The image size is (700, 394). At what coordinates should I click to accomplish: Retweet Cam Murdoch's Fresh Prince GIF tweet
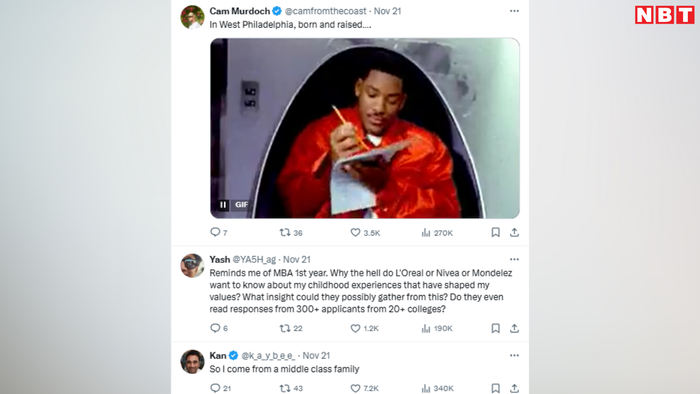pyautogui.click(x=285, y=232)
